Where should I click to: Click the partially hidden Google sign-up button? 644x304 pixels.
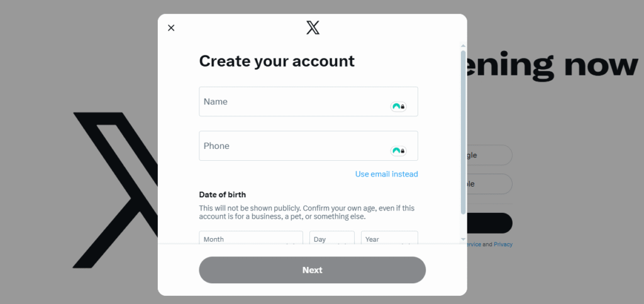[489, 155]
